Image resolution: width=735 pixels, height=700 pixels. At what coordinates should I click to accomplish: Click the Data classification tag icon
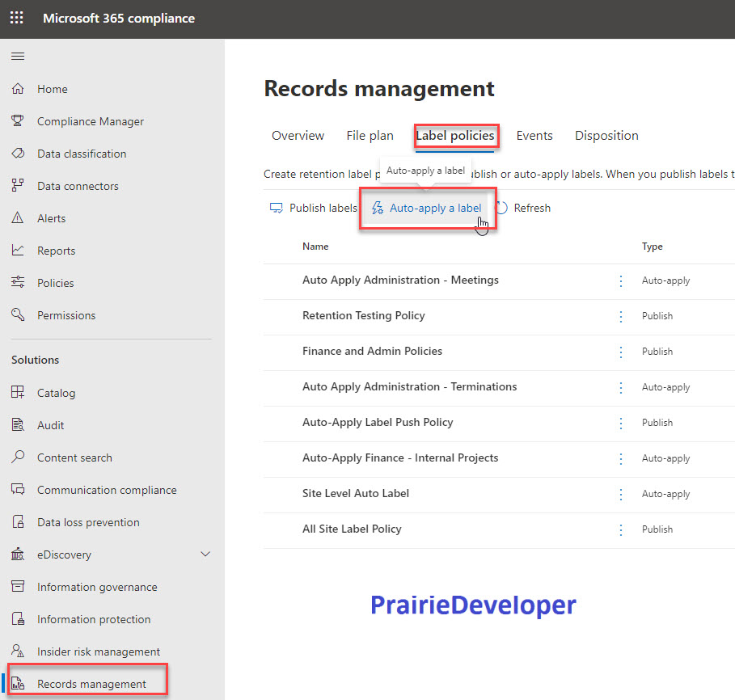pos(18,154)
